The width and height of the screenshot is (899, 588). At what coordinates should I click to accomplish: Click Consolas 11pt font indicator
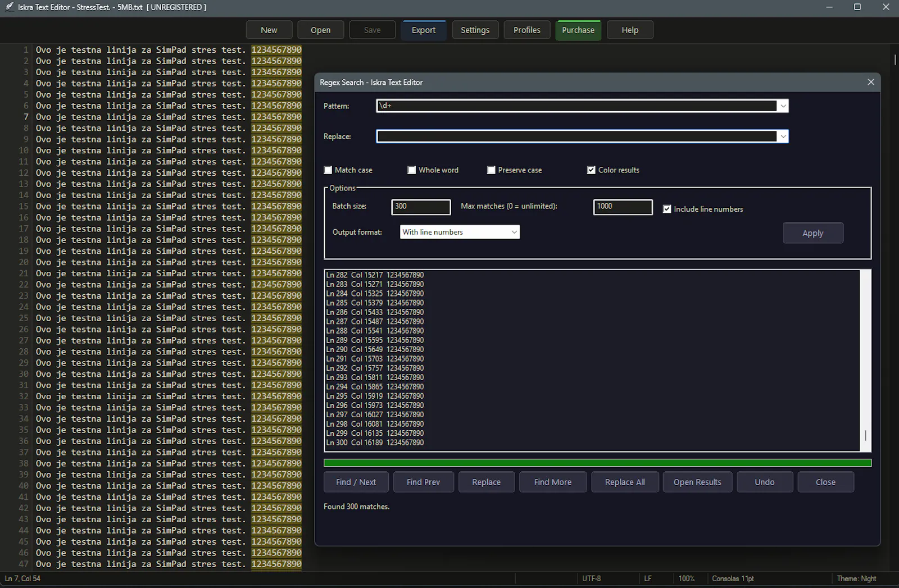[733, 578]
